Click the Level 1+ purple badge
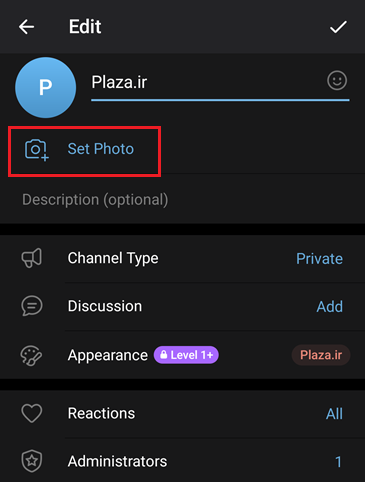Viewport: 365px width, 482px height. pos(186,355)
